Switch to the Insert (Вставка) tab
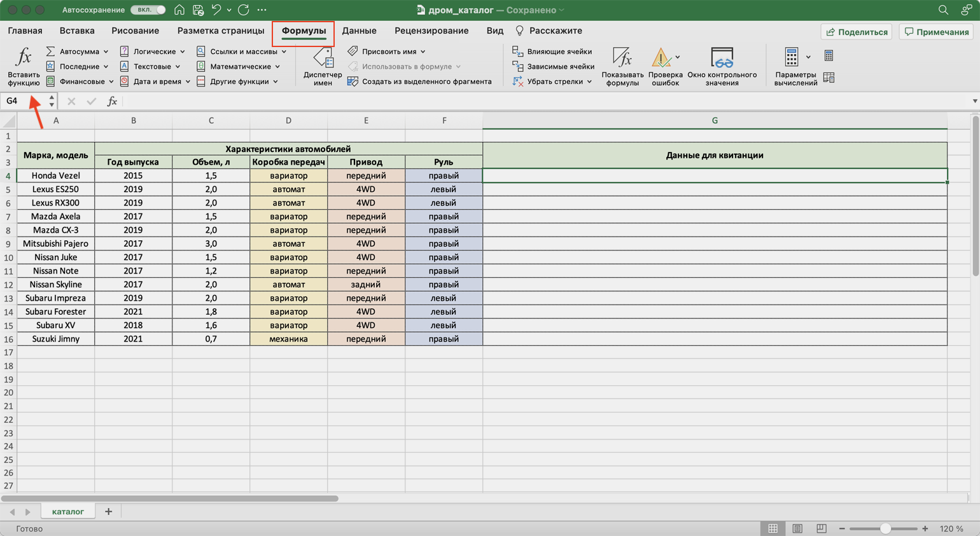This screenshot has width=980, height=536. [x=77, y=31]
